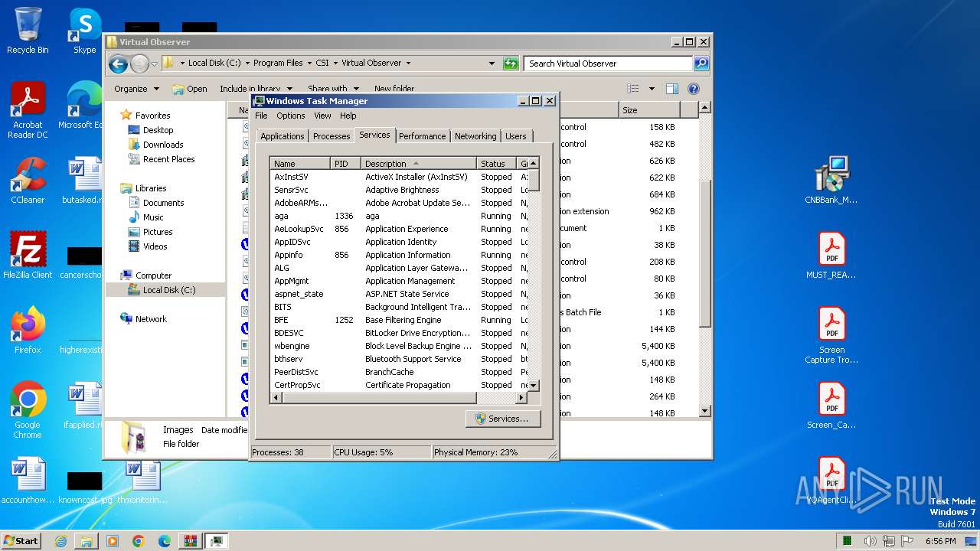The height and width of the screenshot is (551, 980).
Task: Switch to the Users tab
Action: tap(516, 136)
